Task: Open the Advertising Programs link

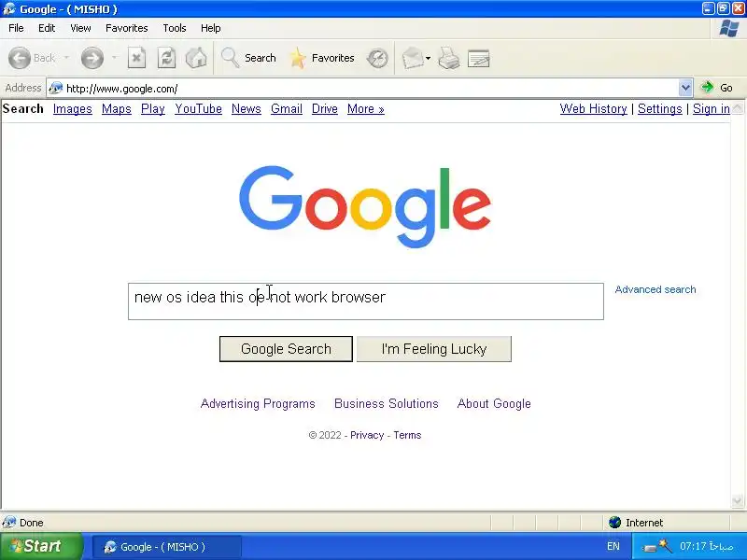Action: 258,404
